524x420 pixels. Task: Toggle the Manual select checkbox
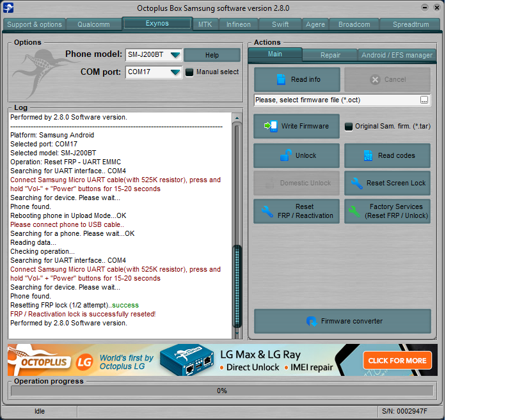tap(189, 72)
